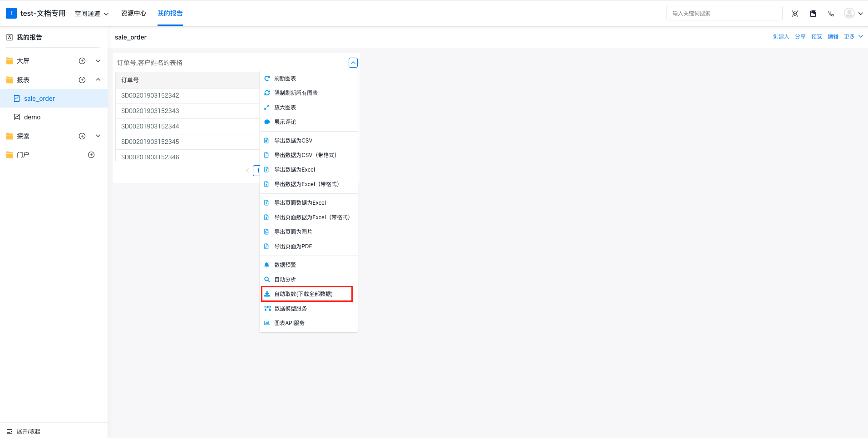Switch to 我的报告 tab
868x438 pixels.
pos(170,14)
